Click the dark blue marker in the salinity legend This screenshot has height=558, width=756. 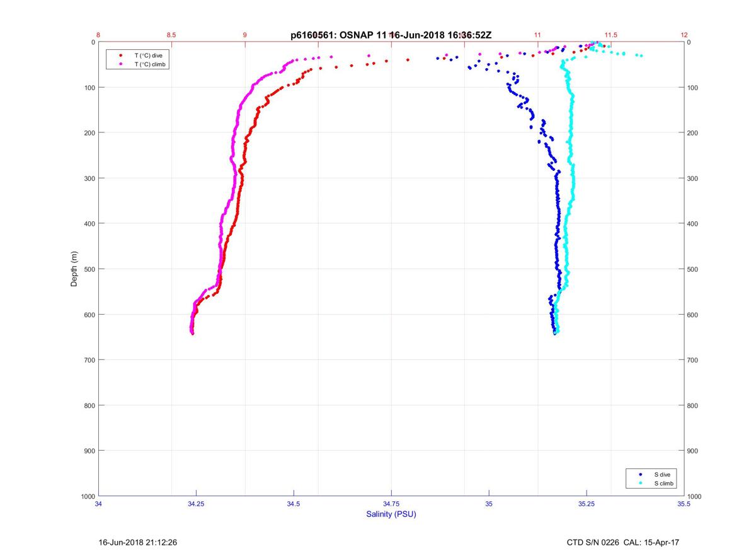pos(640,474)
